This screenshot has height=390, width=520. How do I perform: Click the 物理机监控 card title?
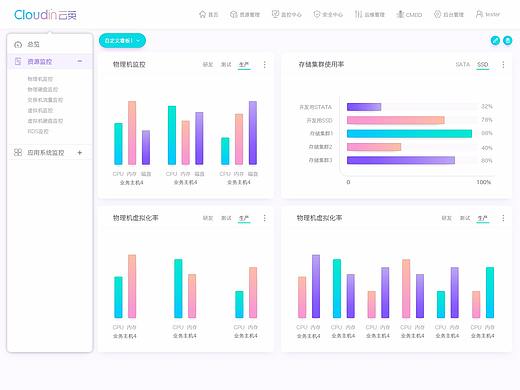[x=129, y=64]
